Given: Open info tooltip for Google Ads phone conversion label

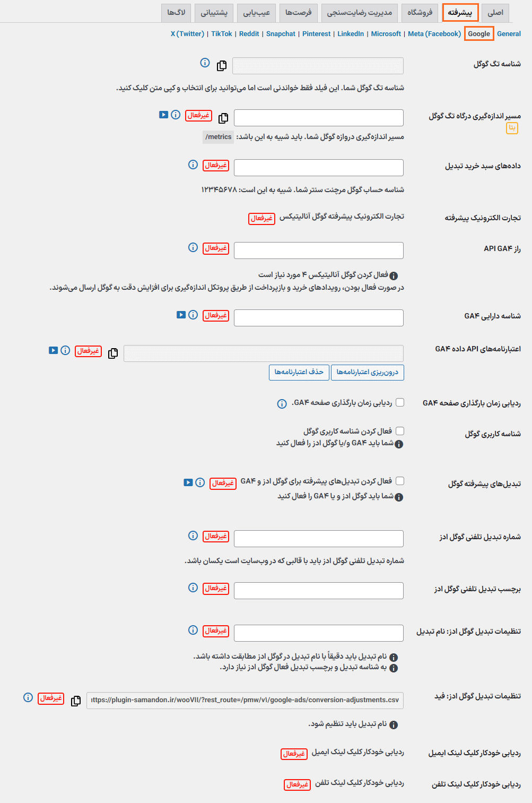Looking at the screenshot, I should tap(192, 588).
